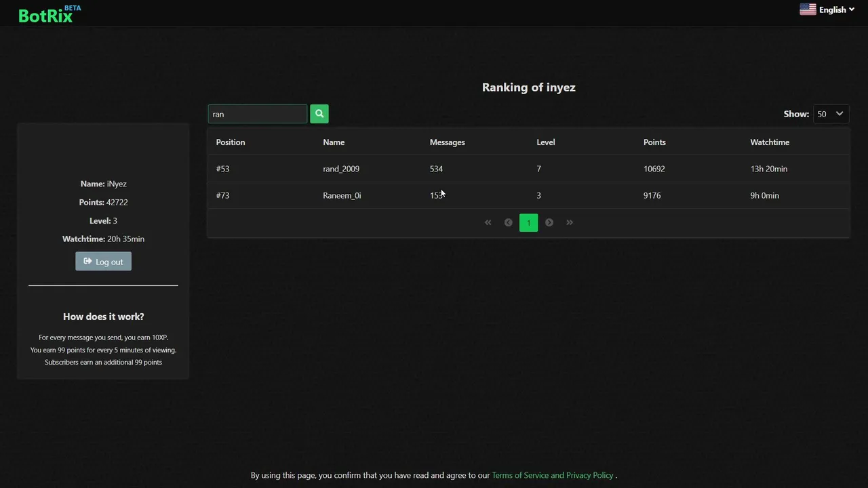Click the Level column header
868x488 pixels.
[x=546, y=142]
